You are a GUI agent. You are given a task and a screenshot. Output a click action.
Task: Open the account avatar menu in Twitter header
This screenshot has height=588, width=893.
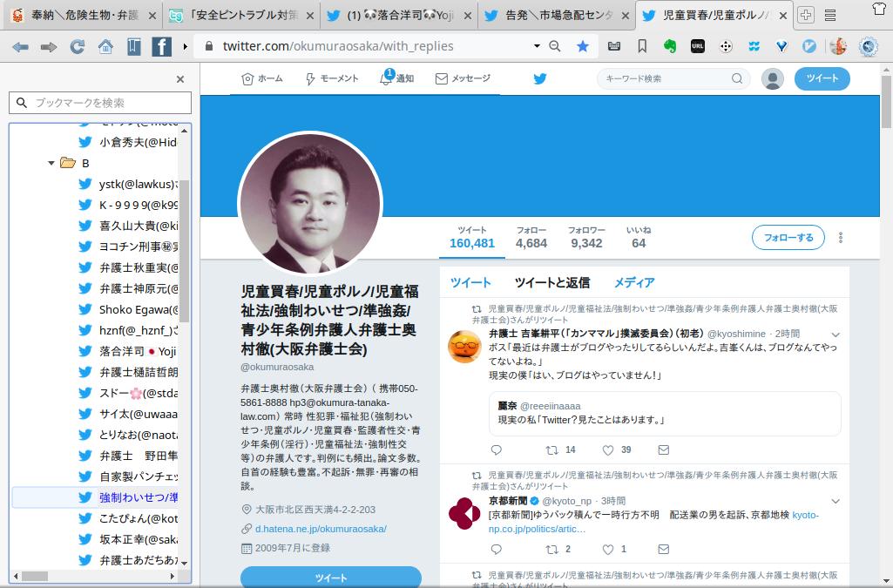(x=772, y=78)
